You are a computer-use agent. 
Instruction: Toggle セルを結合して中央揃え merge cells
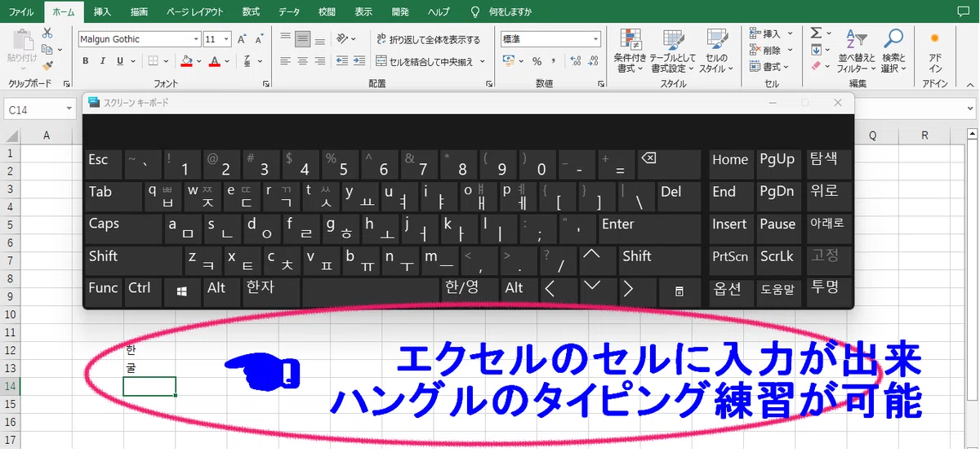424,61
